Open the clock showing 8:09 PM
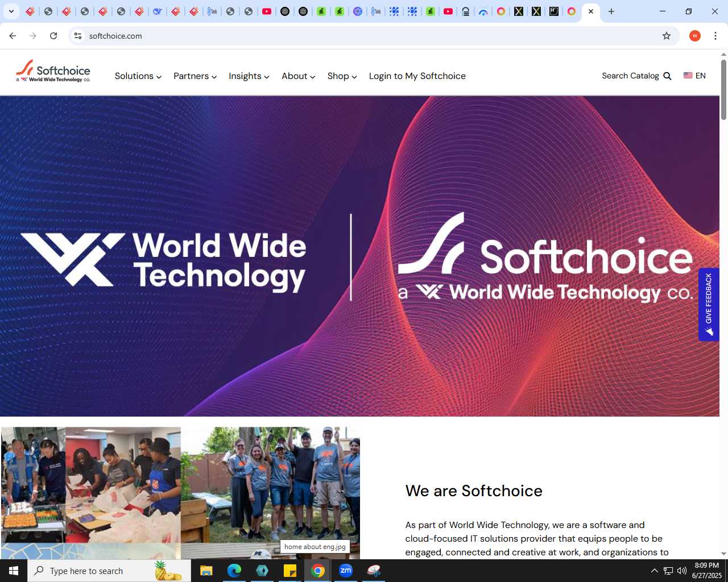The height and width of the screenshot is (582, 728). (707, 571)
